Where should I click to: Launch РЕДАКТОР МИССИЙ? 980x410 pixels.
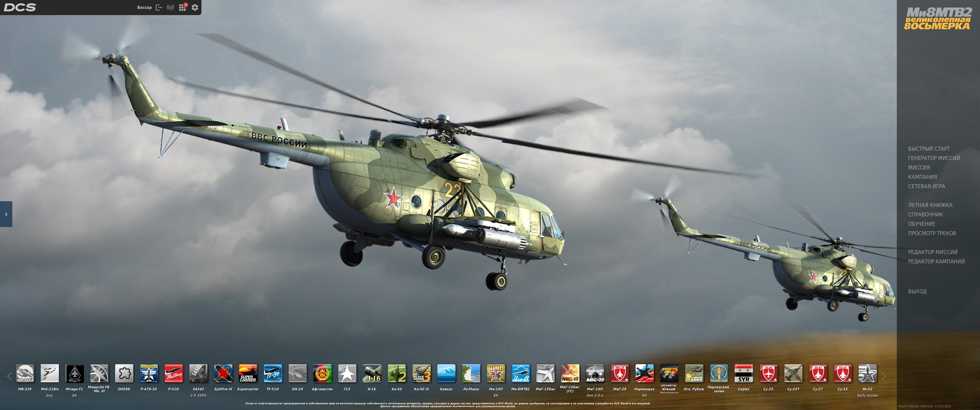click(932, 252)
